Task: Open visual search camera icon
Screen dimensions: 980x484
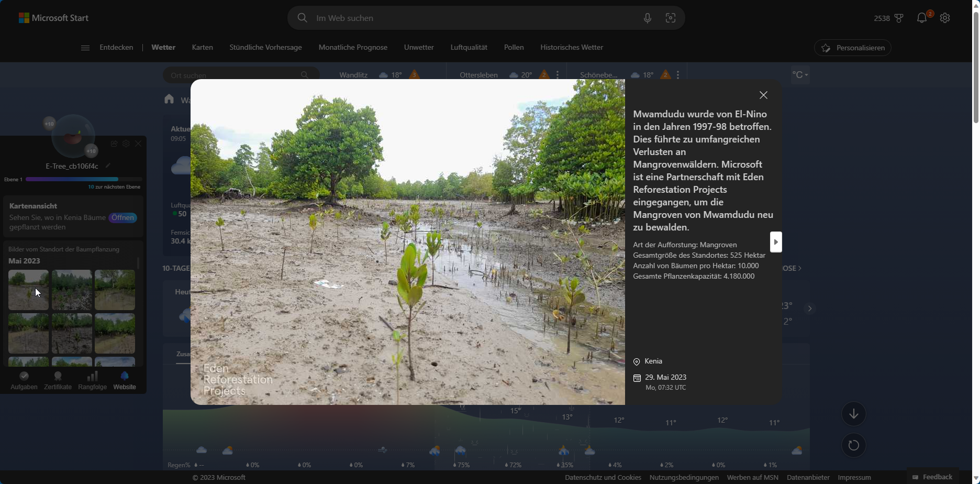Action: 671,18
